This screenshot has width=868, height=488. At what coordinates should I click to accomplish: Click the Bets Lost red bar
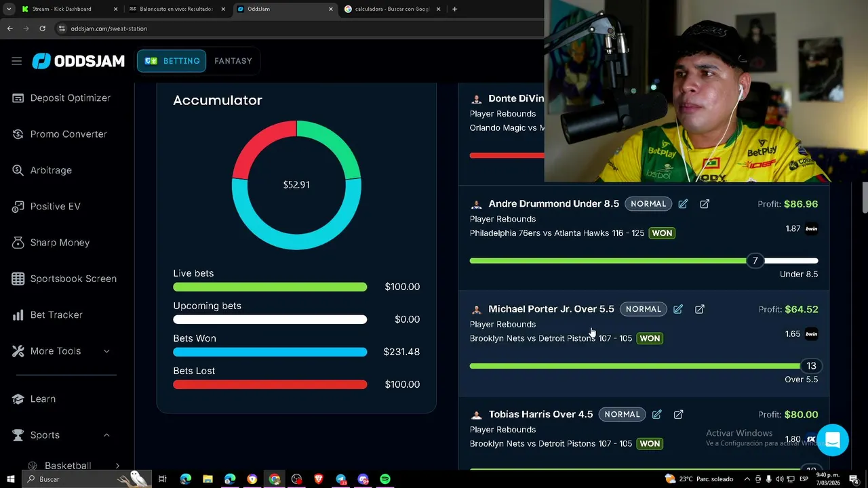pyautogui.click(x=270, y=385)
